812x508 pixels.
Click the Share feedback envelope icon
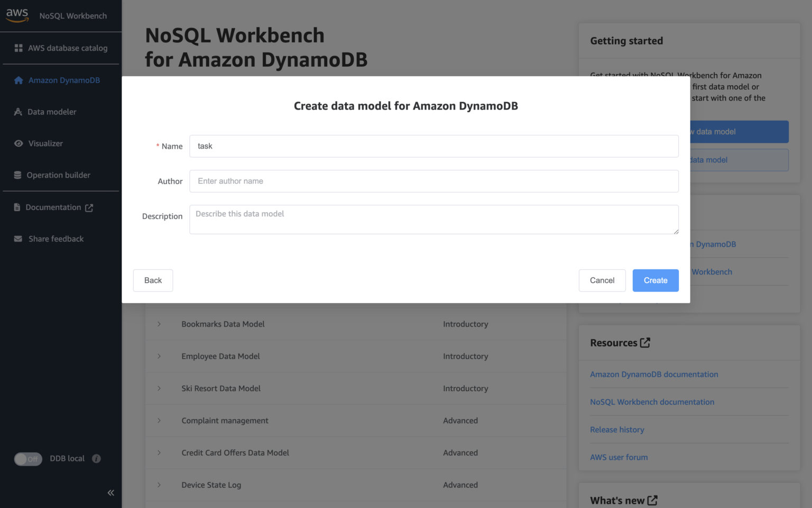tap(17, 239)
